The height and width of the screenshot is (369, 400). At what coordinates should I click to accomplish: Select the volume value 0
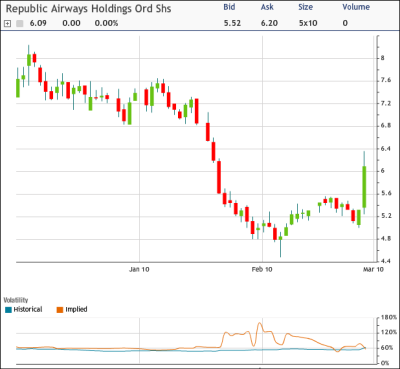(345, 23)
